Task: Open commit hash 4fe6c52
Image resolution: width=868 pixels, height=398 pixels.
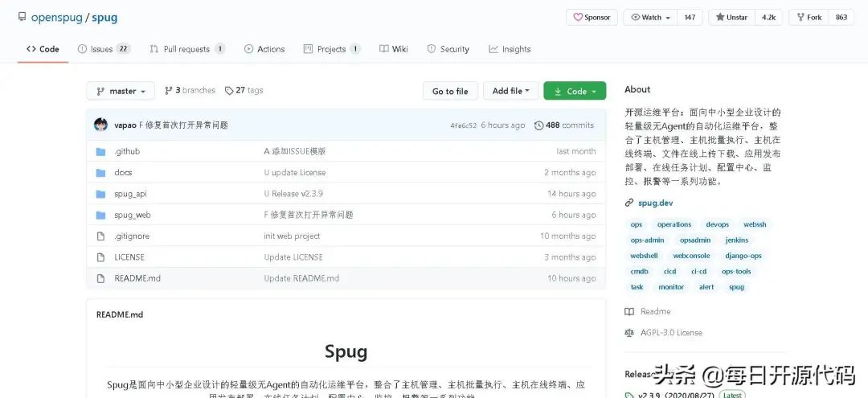Action: tap(464, 125)
